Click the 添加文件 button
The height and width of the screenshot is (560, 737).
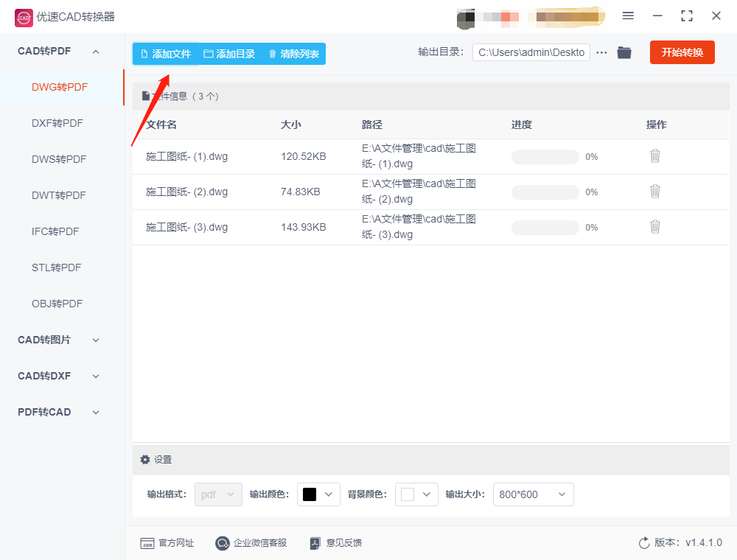click(166, 54)
